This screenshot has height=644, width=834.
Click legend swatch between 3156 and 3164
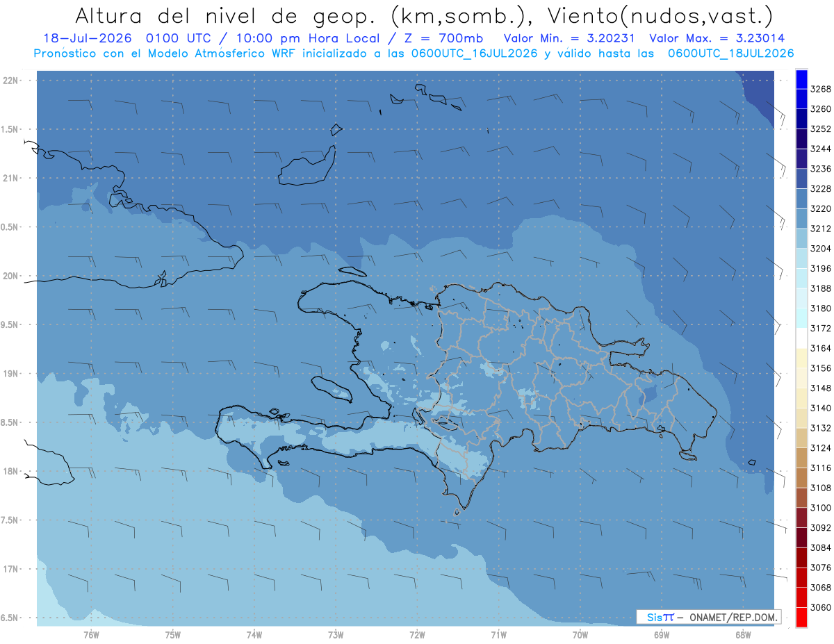(801, 358)
